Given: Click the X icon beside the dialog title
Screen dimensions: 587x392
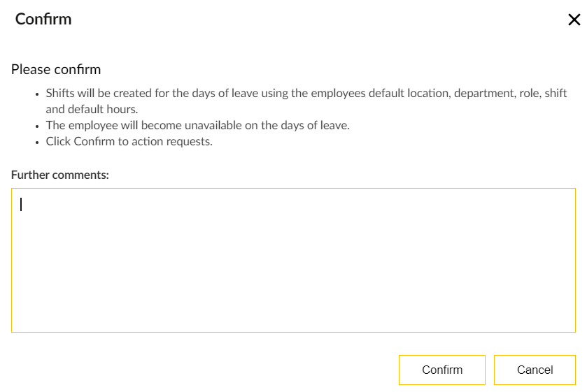Looking at the screenshot, I should (x=574, y=20).
